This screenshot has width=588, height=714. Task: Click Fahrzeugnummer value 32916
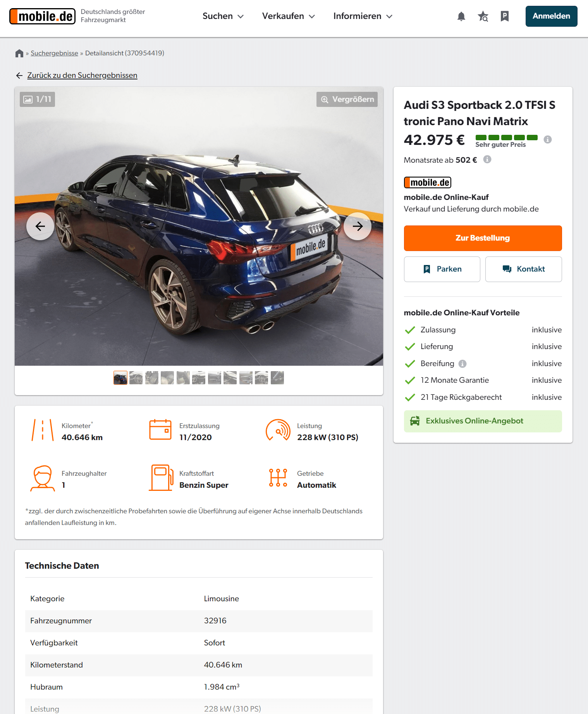[215, 621]
